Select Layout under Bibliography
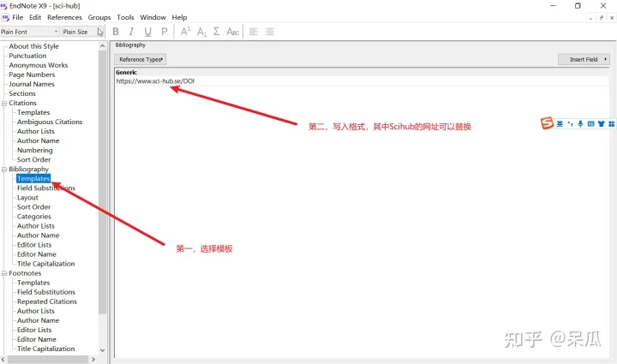 [27, 197]
